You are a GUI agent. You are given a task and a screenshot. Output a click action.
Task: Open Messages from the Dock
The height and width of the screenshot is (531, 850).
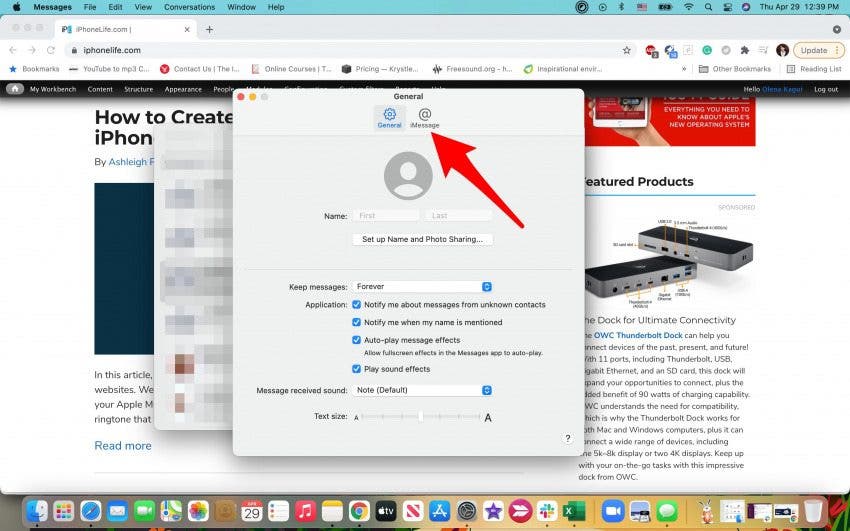[667, 510]
